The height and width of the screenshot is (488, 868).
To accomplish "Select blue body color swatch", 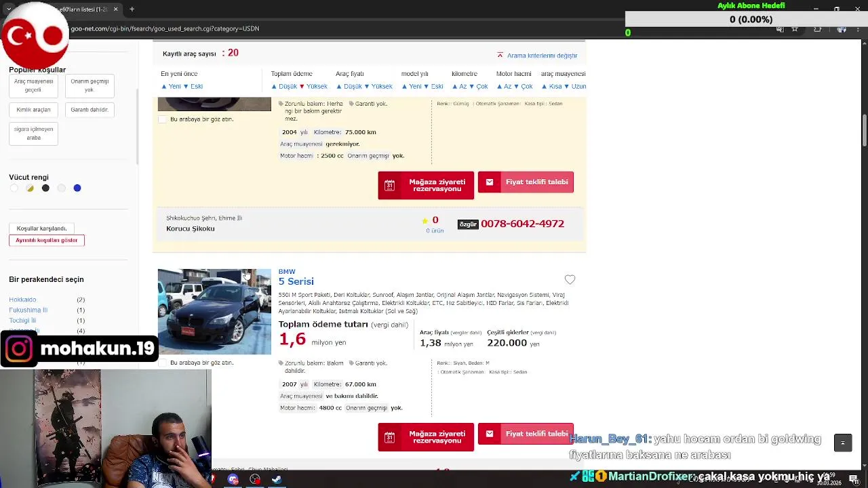I will click(x=77, y=188).
